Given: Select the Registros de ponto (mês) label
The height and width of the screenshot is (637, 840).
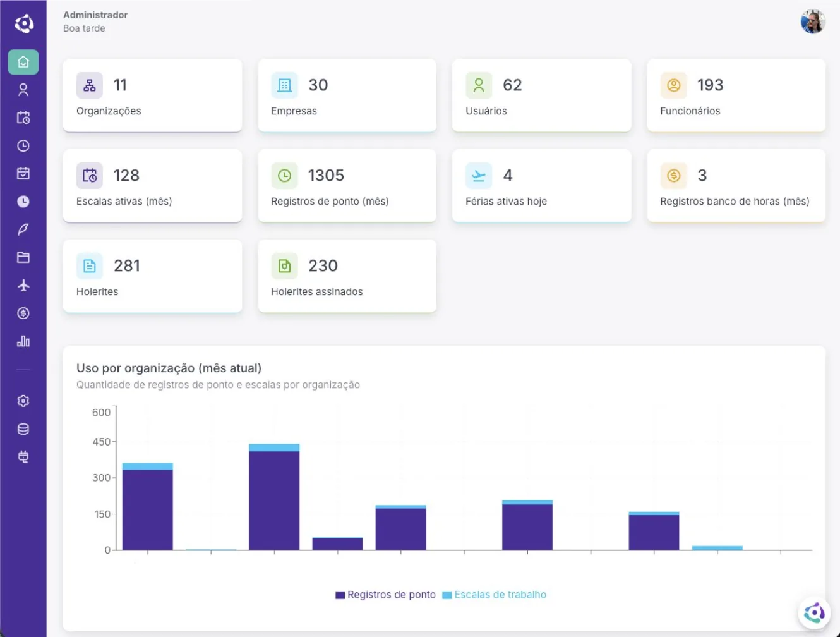Looking at the screenshot, I should click(x=330, y=202).
